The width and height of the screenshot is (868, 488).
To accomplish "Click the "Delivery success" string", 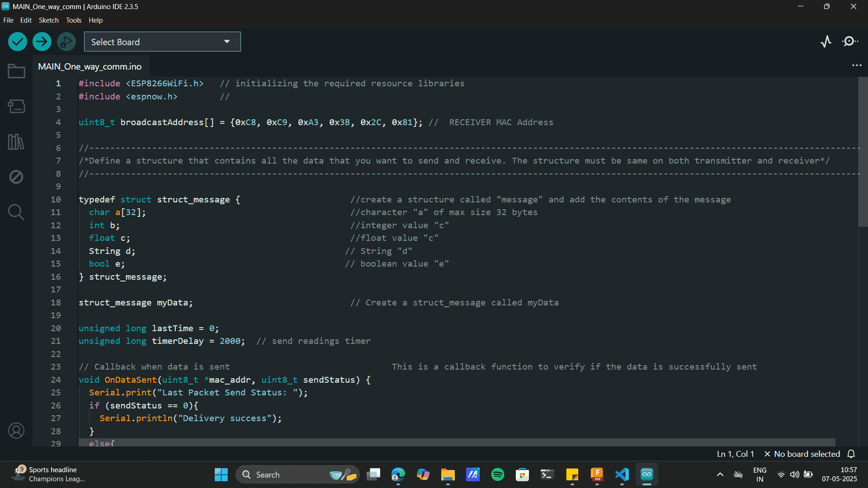I will pos(224,418).
